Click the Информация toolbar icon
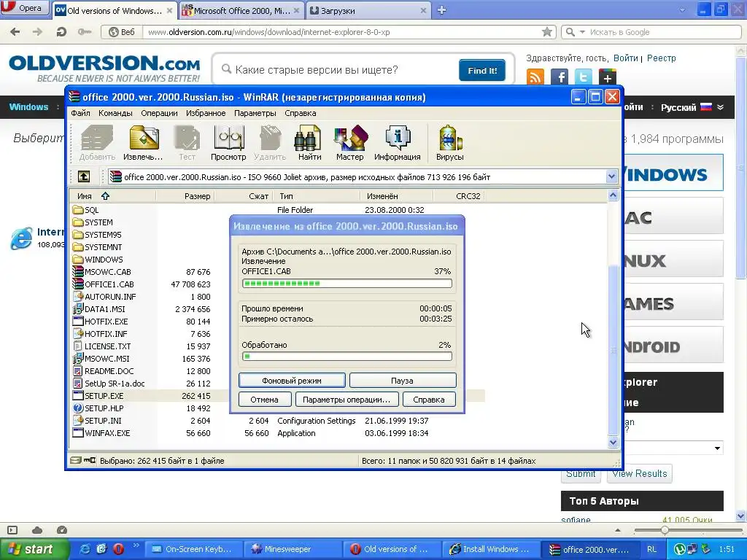 pyautogui.click(x=398, y=143)
